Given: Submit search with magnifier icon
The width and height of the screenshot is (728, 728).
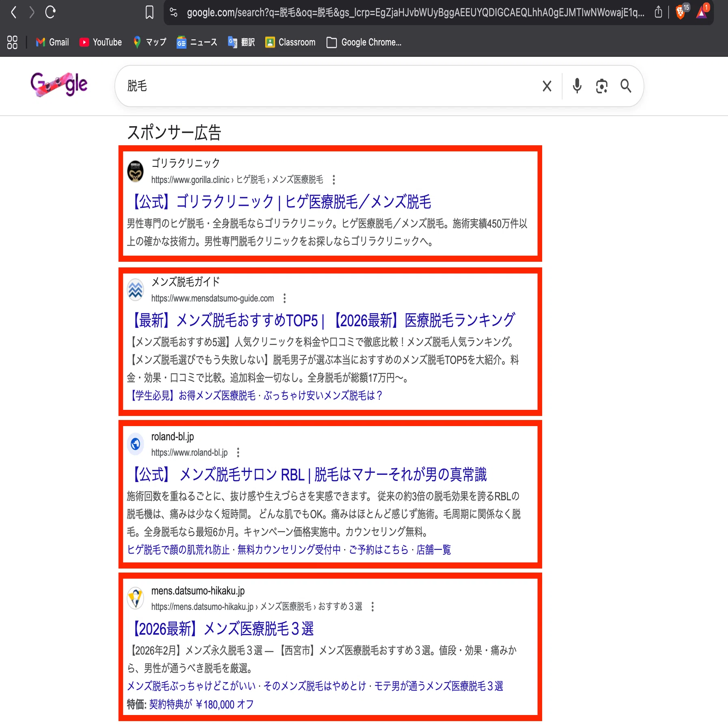Looking at the screenshot, I should [x=626, y=86].
